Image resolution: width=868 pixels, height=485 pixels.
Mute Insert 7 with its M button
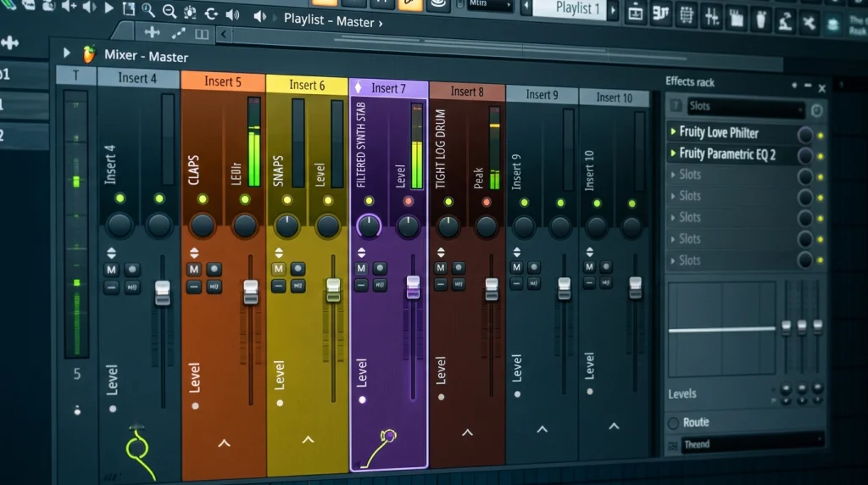pos(361,269)
